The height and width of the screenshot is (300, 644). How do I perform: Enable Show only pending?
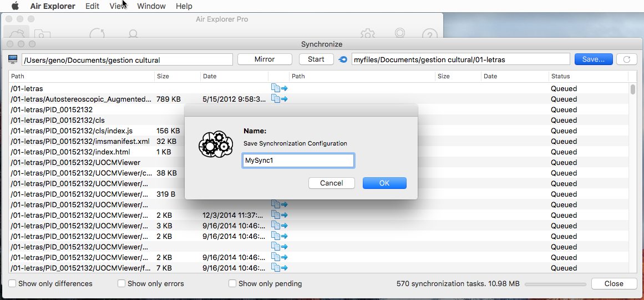coord(232,283)
